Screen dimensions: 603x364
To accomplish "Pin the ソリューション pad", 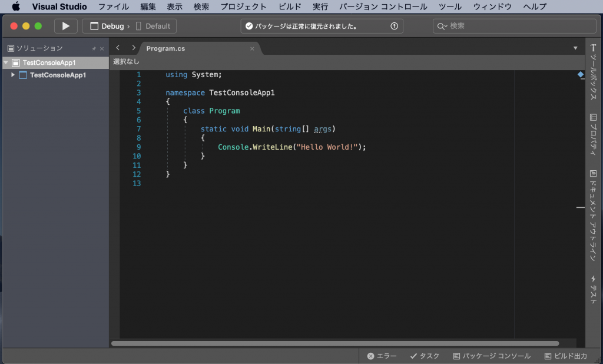I will (94, 48).
